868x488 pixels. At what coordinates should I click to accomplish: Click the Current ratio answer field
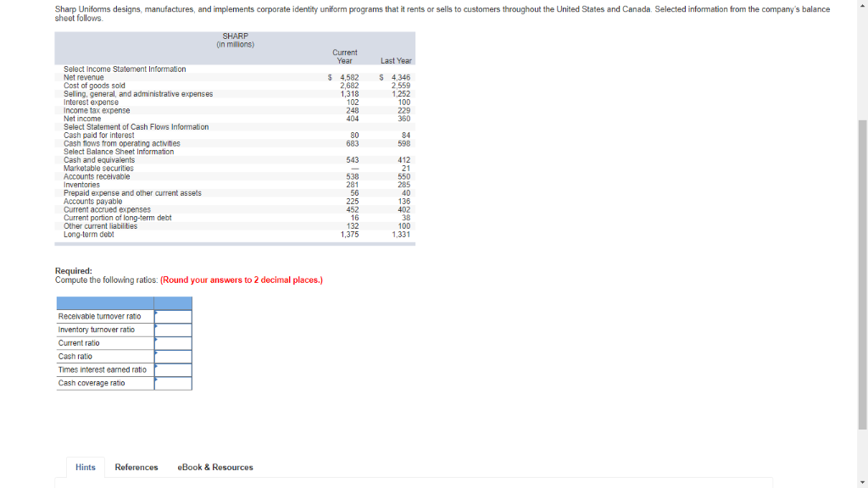point(173,343)
